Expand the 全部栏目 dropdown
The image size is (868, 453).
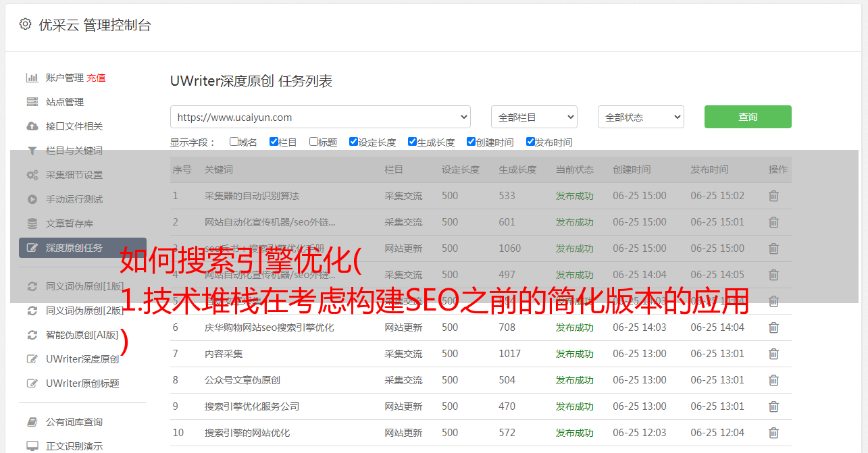(534, 117)
